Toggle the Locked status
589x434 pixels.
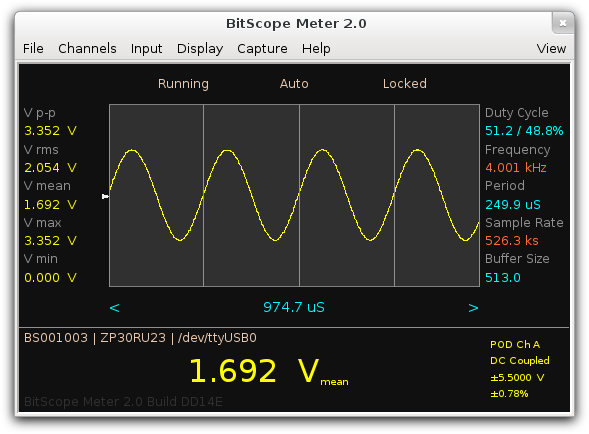(405, 83)
